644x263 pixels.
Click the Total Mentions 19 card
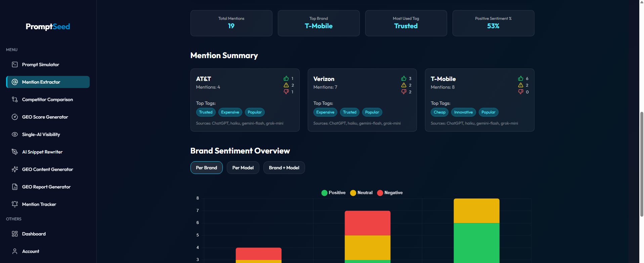coord(231,23)
